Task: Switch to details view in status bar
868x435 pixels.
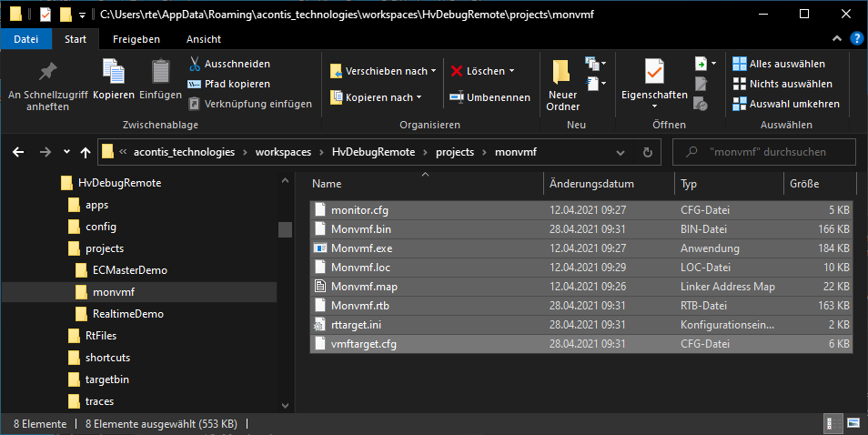Action: (x=833, y=424)
